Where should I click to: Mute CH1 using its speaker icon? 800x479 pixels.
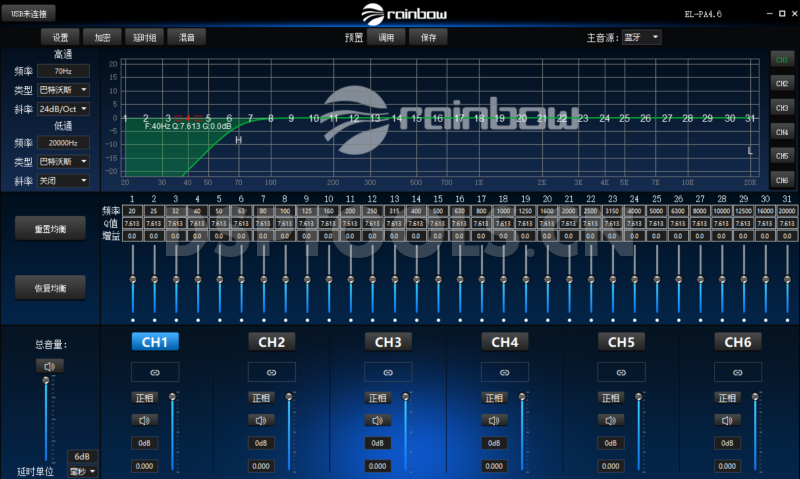(144, 420)
